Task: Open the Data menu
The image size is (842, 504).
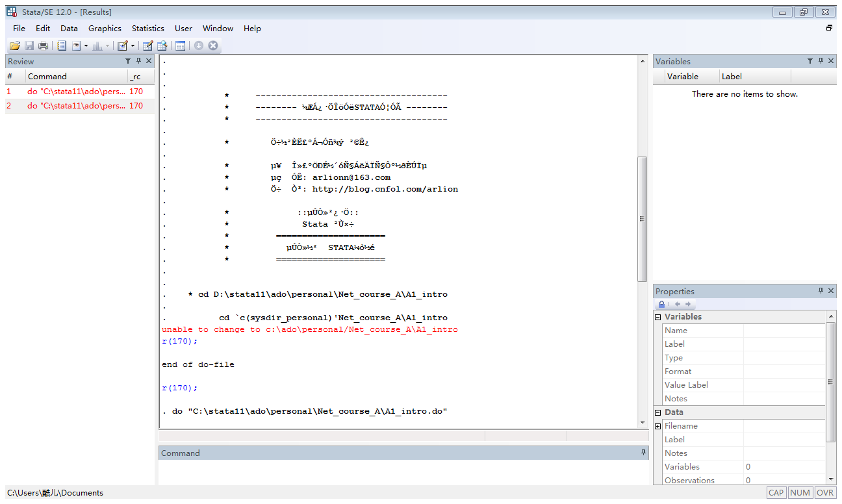Action: tap(69, 28)
